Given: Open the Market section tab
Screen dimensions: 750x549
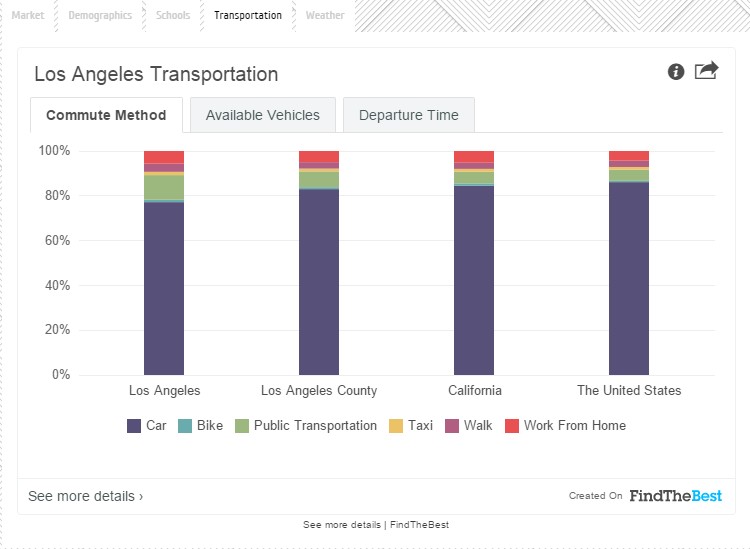Looking at the screenshot, I should (x=28, y=16).
